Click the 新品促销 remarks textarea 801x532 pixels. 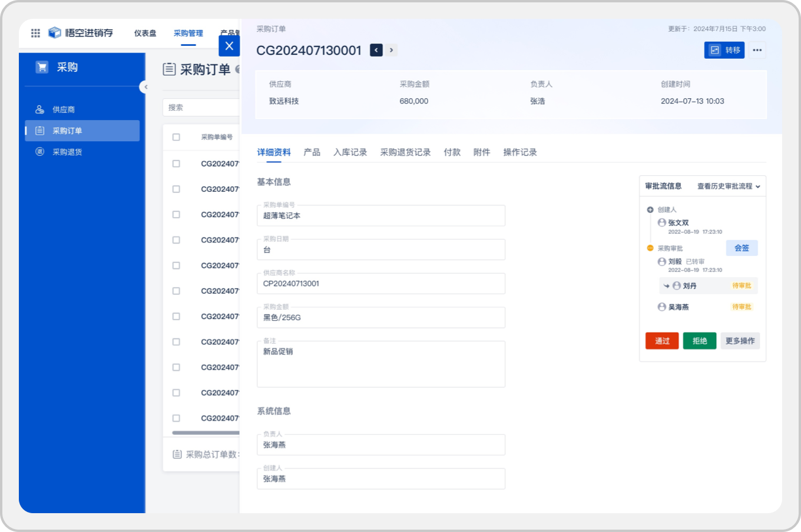[x=381, y=364]
